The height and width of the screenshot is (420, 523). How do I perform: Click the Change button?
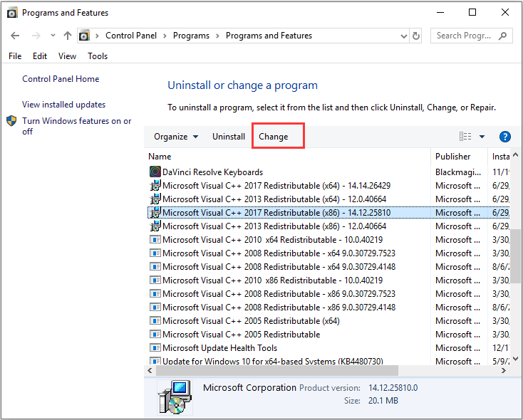coord(273,137)
